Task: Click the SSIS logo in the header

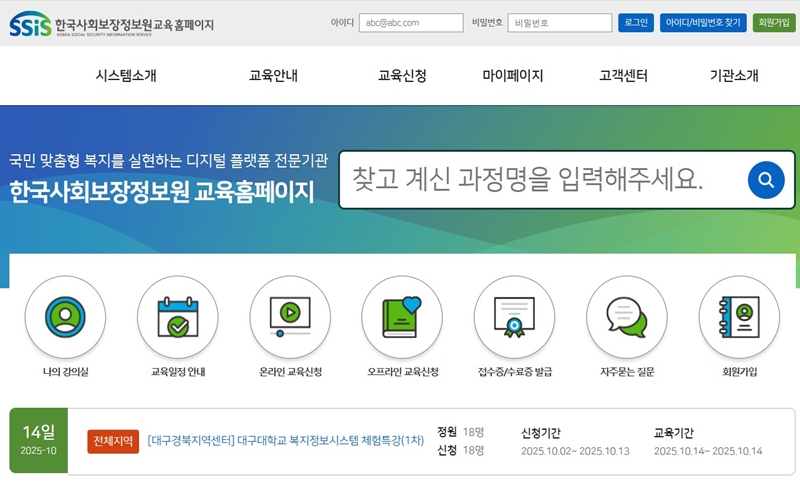Action: [x=30, y=24]
